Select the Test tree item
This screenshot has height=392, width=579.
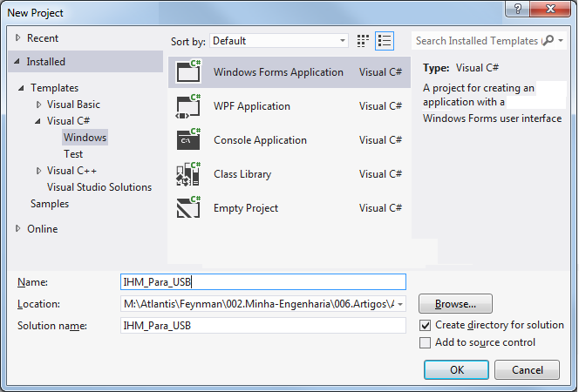73,154
